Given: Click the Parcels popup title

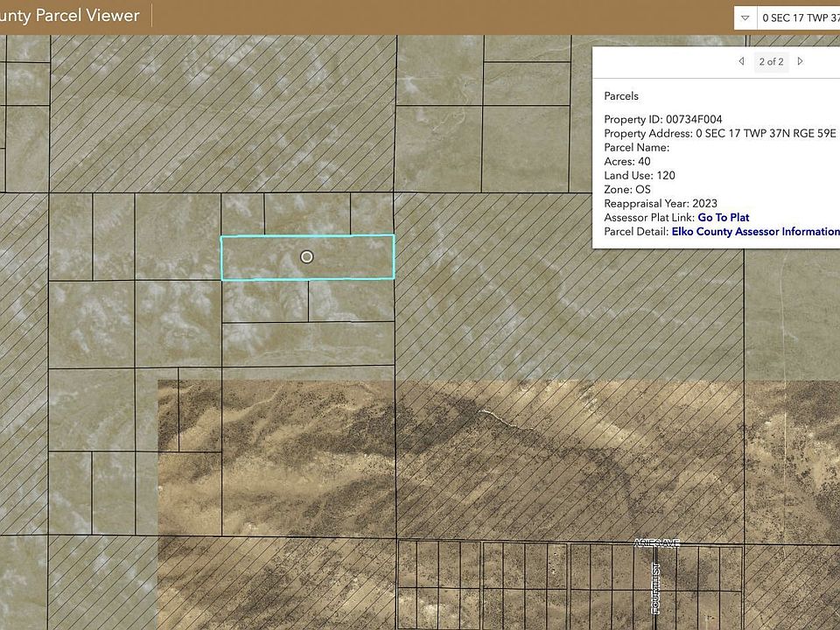Looking at the screenshot, I should (x=620, y=95).
